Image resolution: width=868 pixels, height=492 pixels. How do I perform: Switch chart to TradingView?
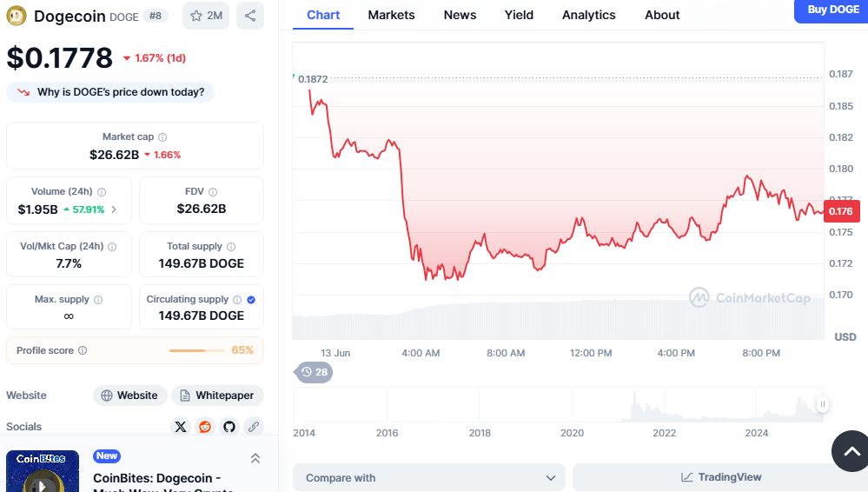pyautogui.click(x=720, y=477)
